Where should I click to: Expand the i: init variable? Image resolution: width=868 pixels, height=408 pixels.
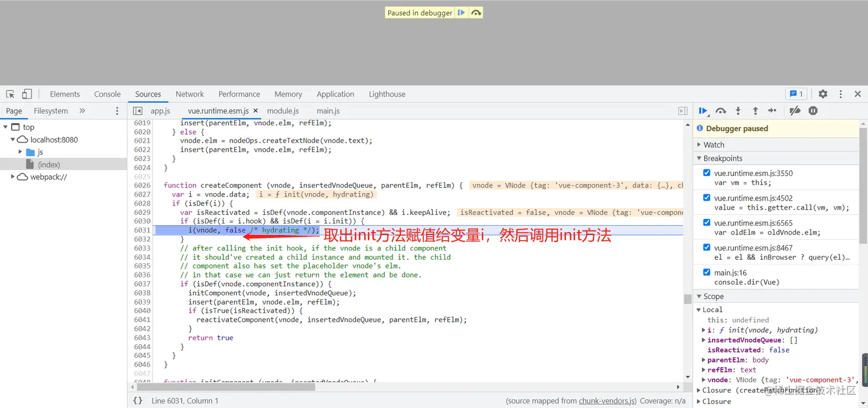click(704, 330)
